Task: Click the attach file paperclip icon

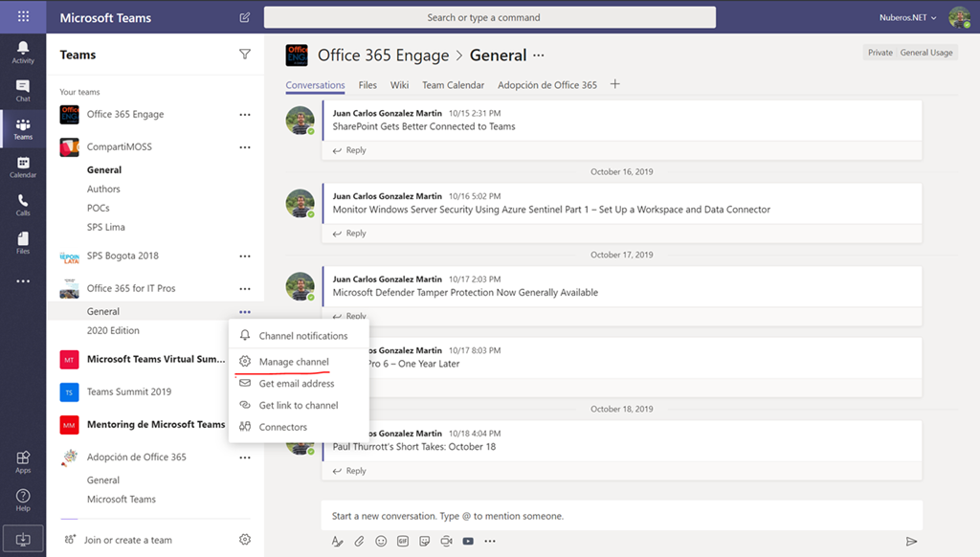Action: pos(359,541)
